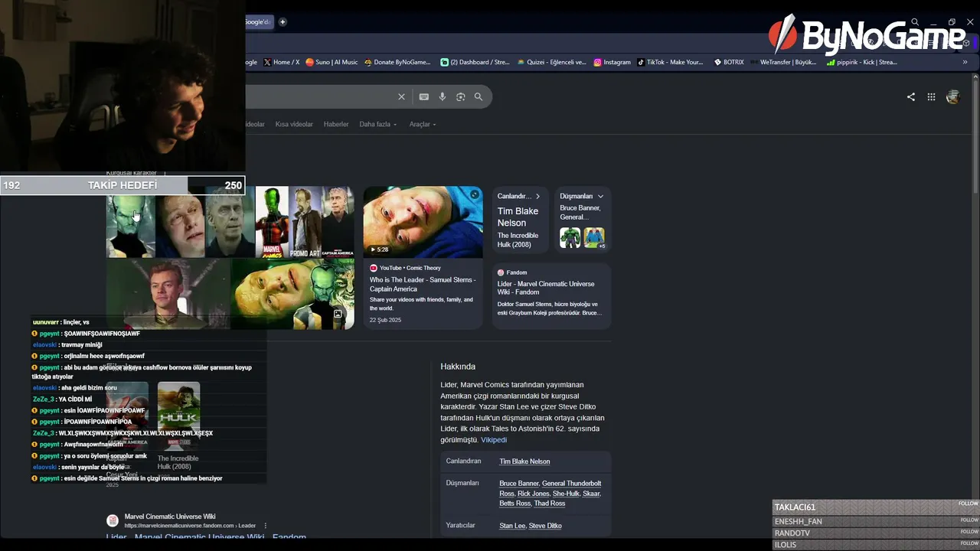
Task: Open the Home / X bookmark
Action: tap(281, 62)
